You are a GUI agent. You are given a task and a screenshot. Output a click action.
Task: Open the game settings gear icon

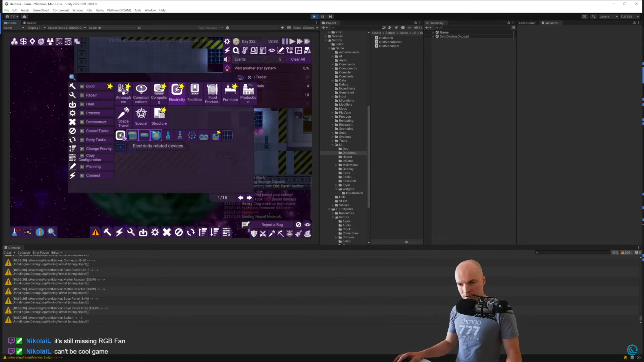[x=227, y=41]
